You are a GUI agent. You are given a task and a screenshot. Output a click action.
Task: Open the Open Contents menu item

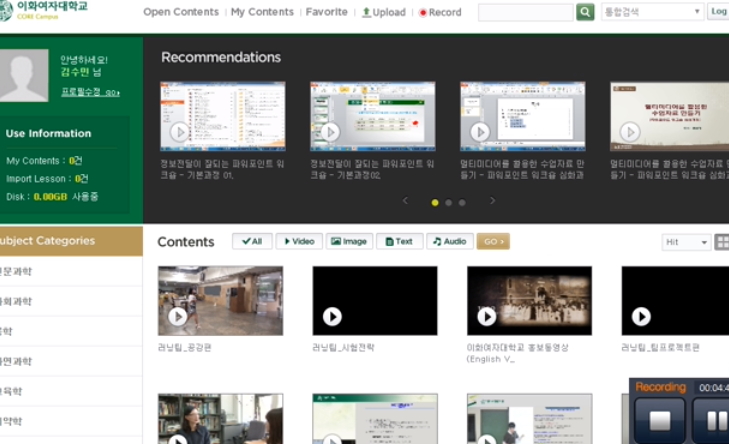[181, 12]
